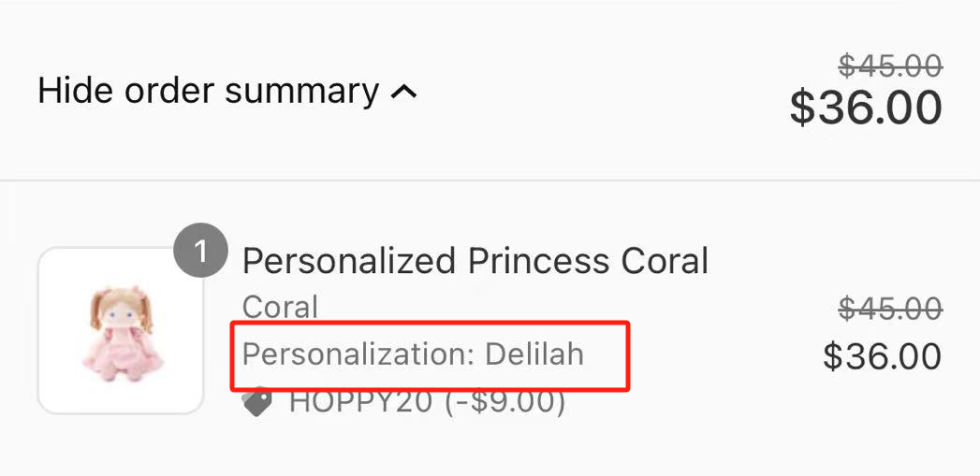Image resolution: width=980 pixels, height=476 pixels.
Task: Click the quantity badge showing 1
Action: (200, 252)
